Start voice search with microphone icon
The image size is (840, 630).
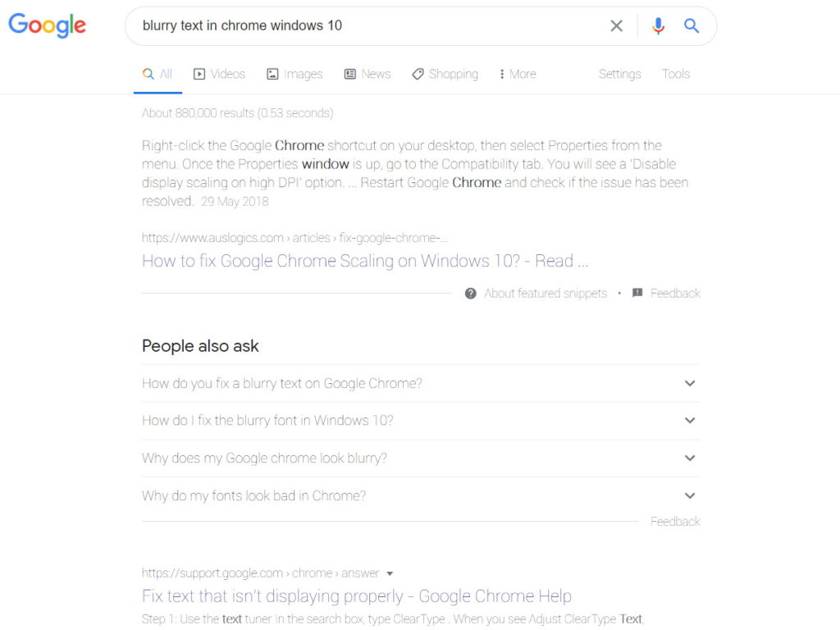tap(658, 26)
